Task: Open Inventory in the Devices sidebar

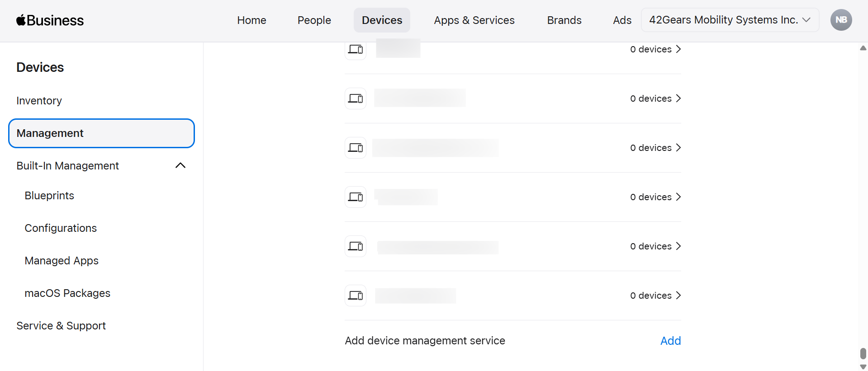Action: pyautogui.click(x=39, y=101)
